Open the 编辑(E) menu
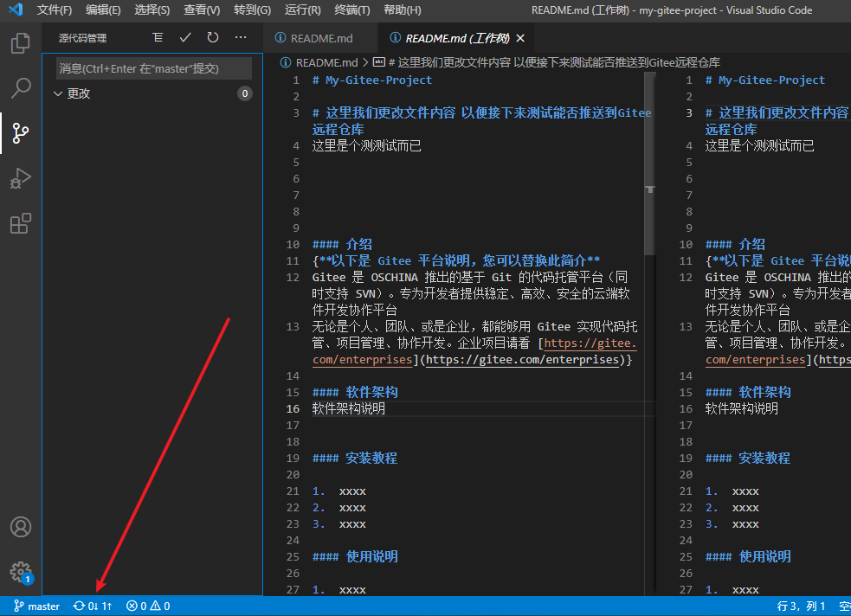The width and height of the screenshot is (851, 616). point(103,10)
